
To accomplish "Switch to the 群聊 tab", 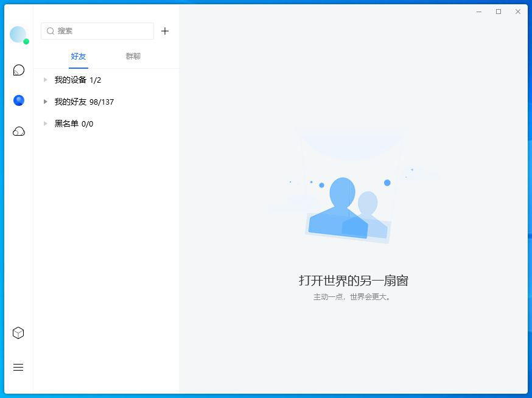I will (133, 56).
